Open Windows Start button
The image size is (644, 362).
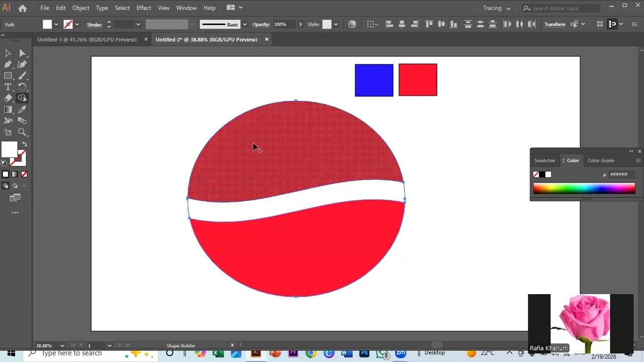[x=11, y=353]
